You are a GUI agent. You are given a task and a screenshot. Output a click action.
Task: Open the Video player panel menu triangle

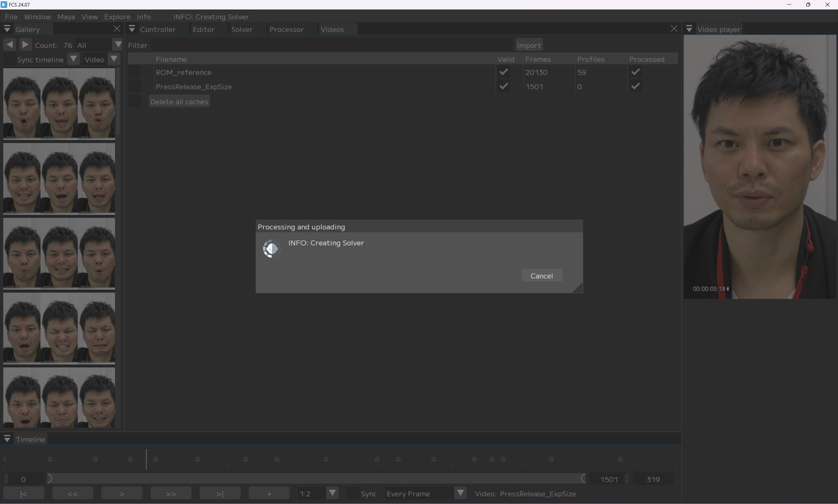(x=689, y=29)
